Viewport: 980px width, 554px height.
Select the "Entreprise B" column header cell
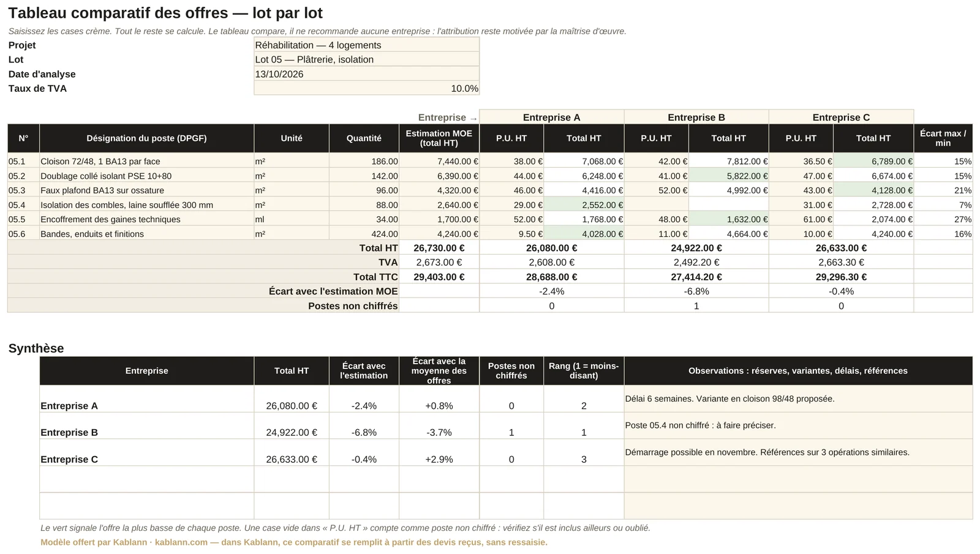(696, 117)
